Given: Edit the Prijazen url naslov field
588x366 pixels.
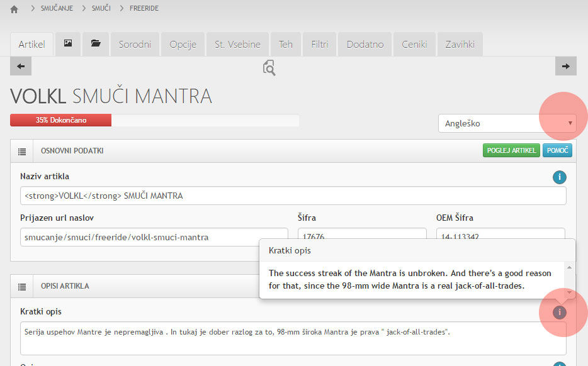Looking at the screenshot, I should [154, 237].
